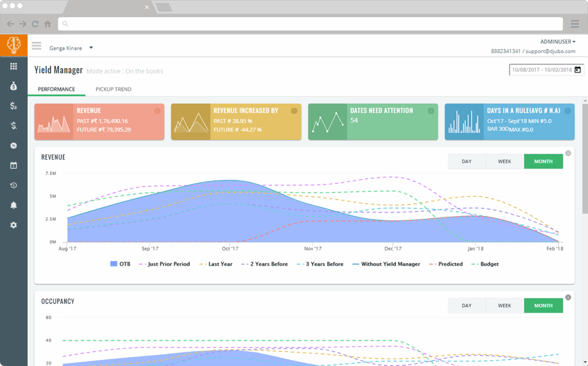Click the Oct '17 axis label
588x366 pixels.
pyautogui.click(x=230, y=249)
